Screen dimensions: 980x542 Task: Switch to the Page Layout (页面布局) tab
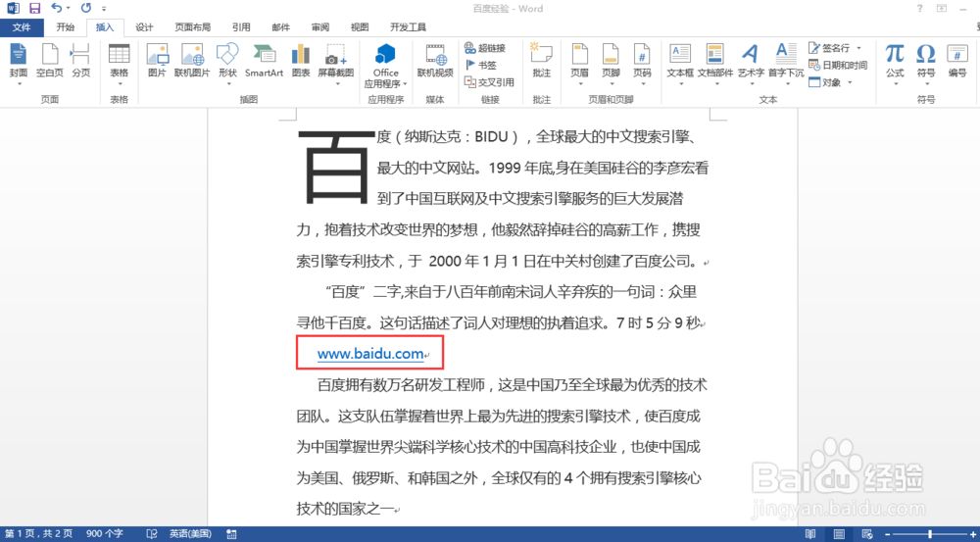(192, 27)
